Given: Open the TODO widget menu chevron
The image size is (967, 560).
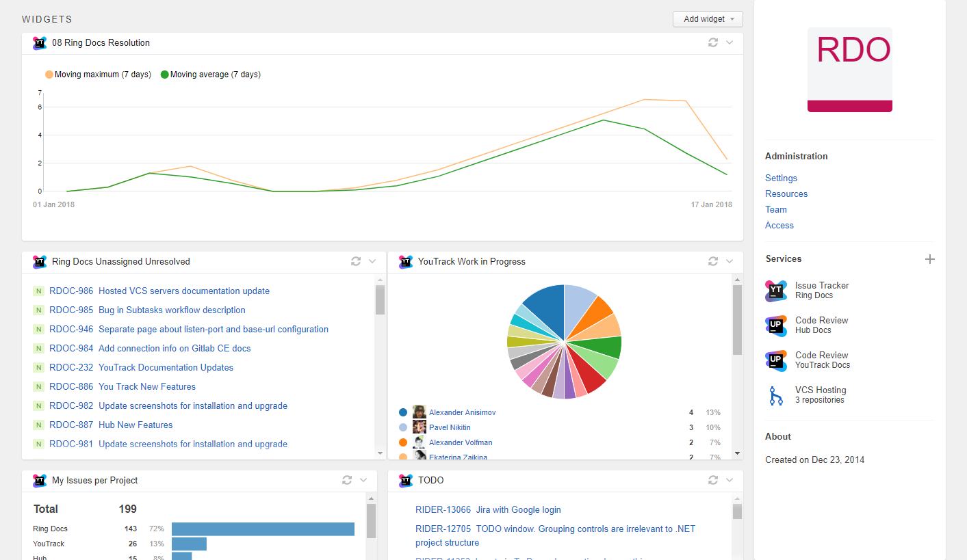Looking at the screenshot, I should [730, 480].
